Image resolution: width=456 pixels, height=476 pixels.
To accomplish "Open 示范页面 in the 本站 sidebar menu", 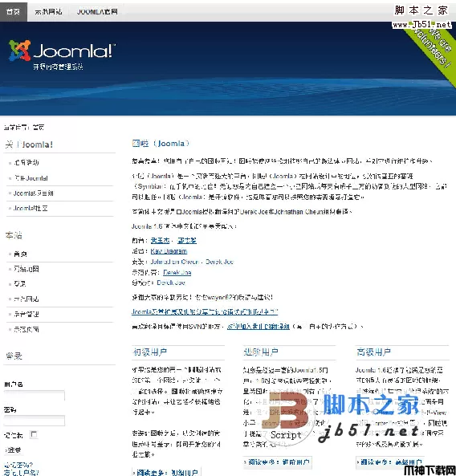I will [x=26, y=329].
